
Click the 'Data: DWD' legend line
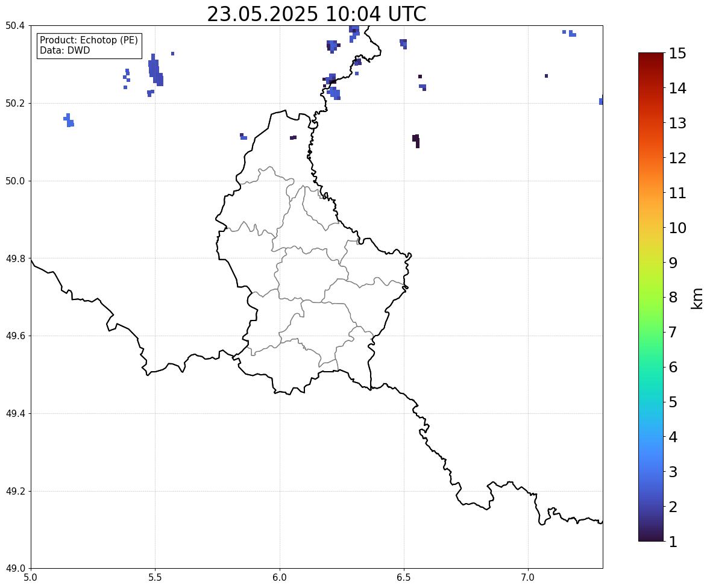pos(64,50)
